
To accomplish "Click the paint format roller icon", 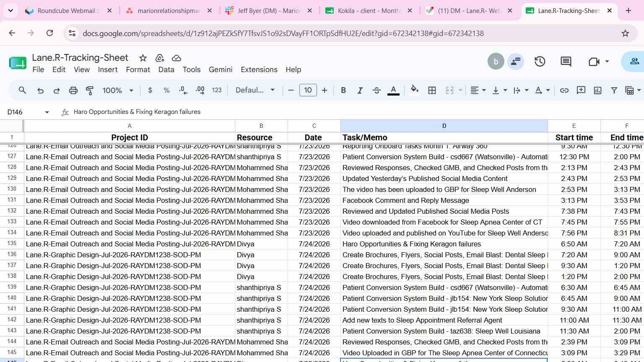I will point(90,90).
